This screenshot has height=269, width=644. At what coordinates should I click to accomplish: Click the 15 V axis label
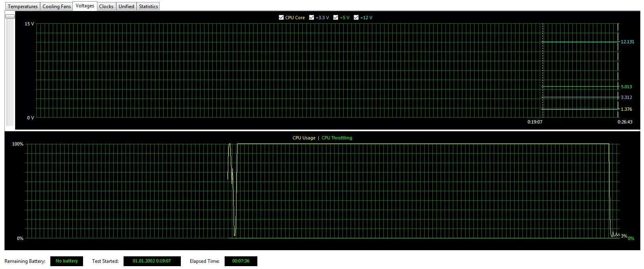coord(29,24)
